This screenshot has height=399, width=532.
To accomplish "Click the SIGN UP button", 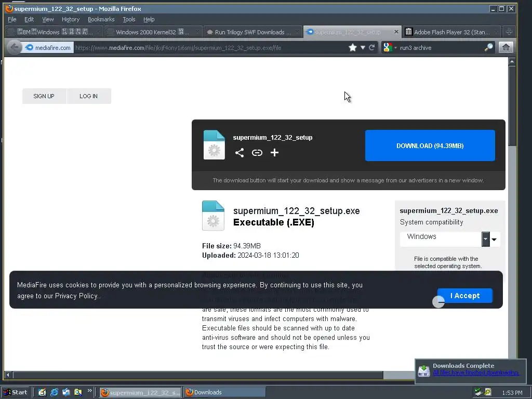I will pyautogui.click(x=44, y=96).
